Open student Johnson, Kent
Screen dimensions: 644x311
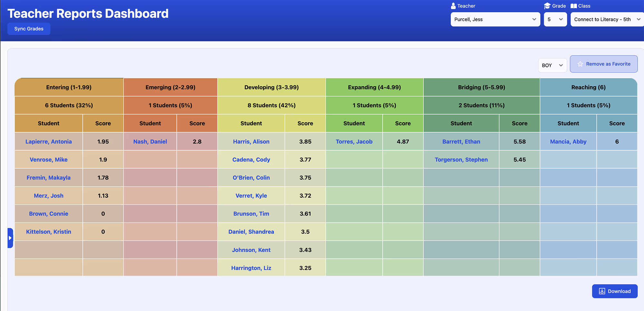(x=251, y=250)
